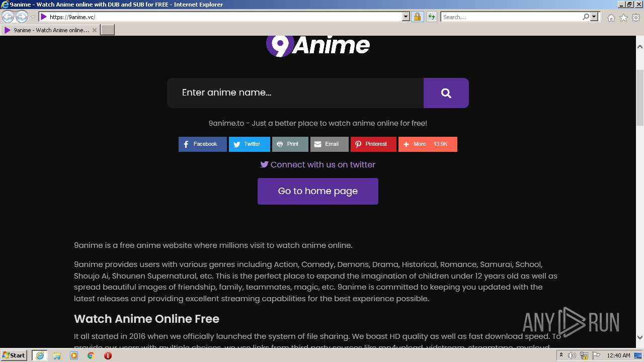
Task: Open Favorites star icon
Action: pyautogui.click(x=623, y=18)
